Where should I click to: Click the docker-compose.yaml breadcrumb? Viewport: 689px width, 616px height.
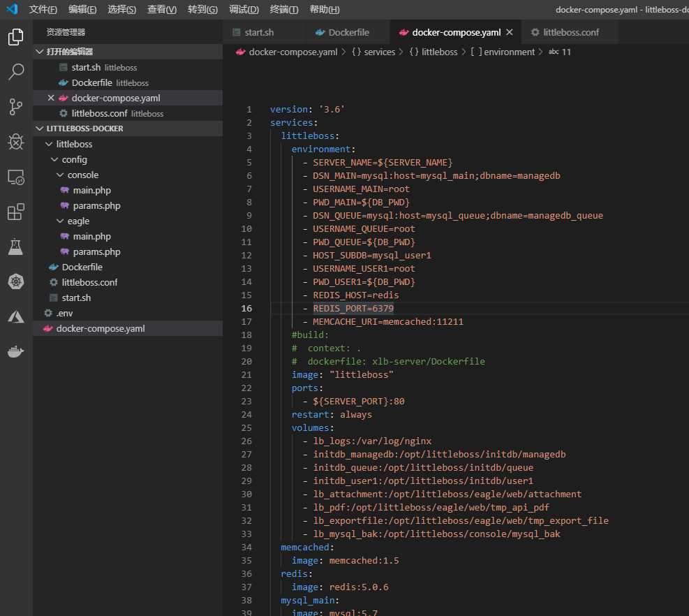tap(293, 52)
